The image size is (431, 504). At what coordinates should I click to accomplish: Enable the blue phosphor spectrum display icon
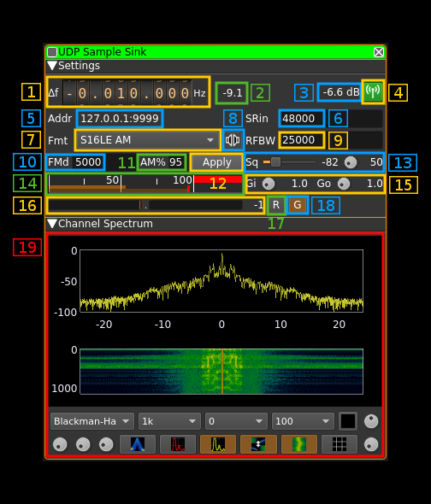pos(138,444)
